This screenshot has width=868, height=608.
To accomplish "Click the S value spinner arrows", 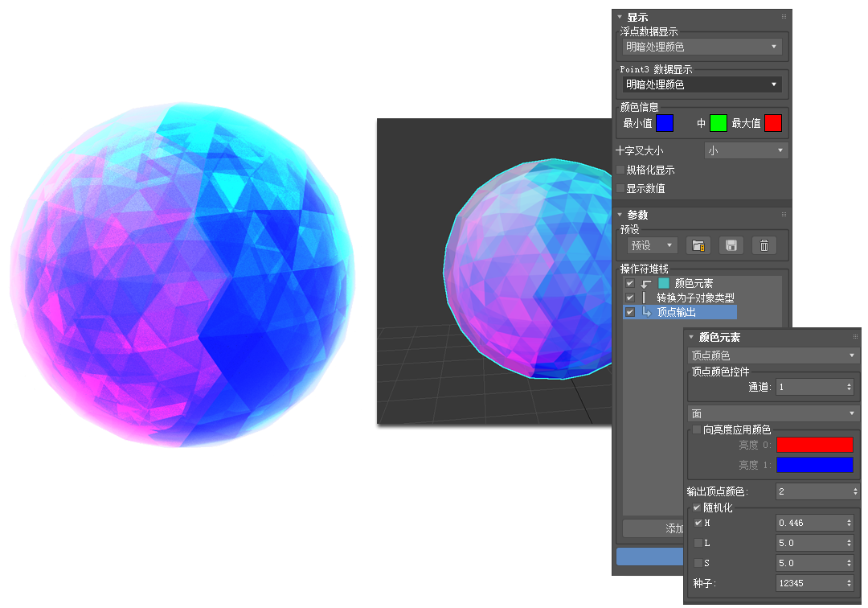I will click(850, 563).
